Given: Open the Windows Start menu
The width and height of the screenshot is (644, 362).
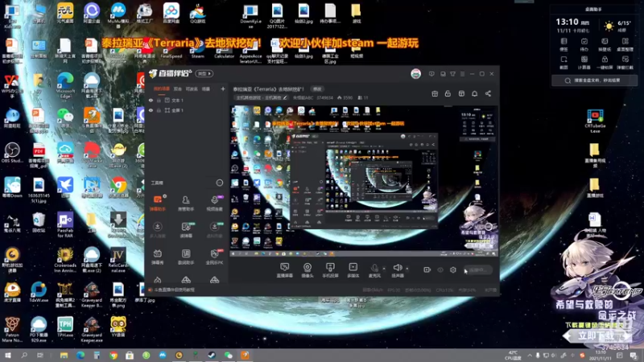Looking at the screenshot, I should click(x=8, y=355).
